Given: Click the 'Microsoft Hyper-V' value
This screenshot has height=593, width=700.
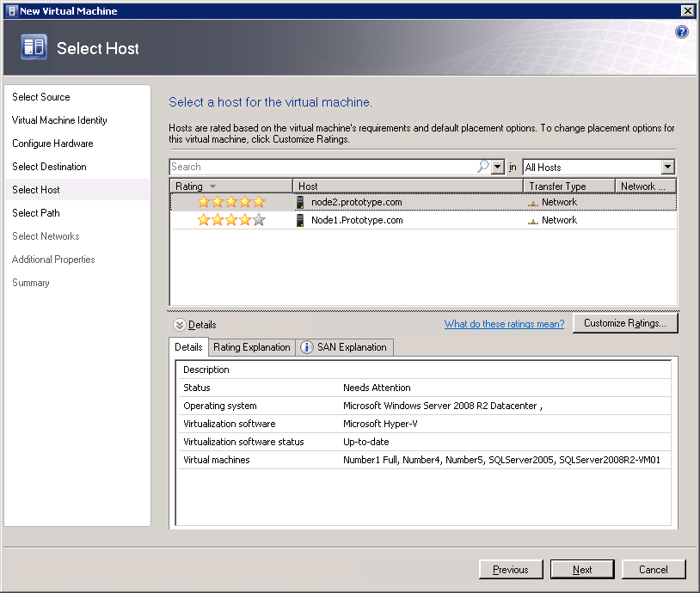Looking at the screenshot, I should (380, 424).
